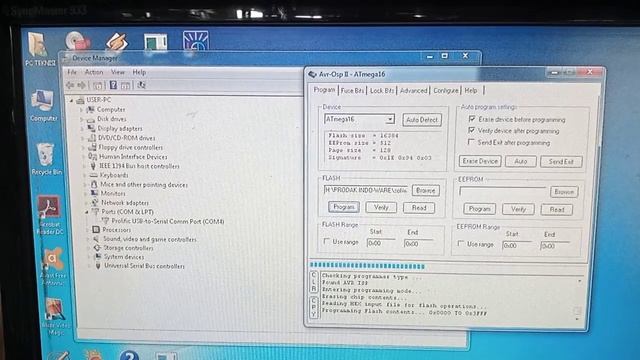The height and width of the screenshot is (360, 640).
Task: Expand the System devices node
Action: point(89,257)
